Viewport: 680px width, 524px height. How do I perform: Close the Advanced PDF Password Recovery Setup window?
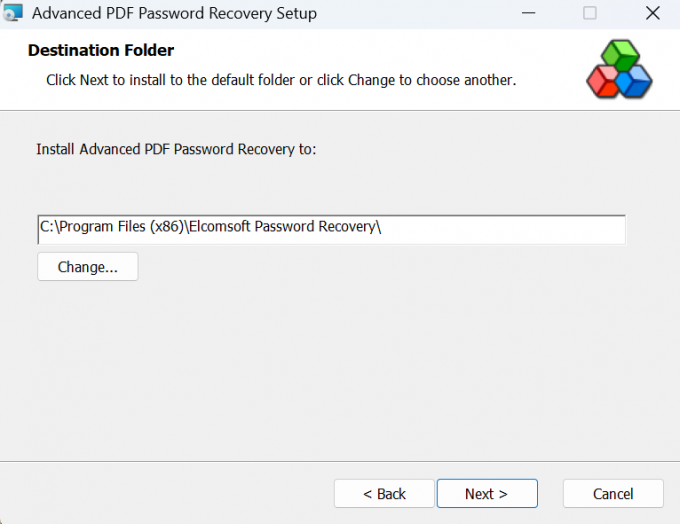click(x=653, y=13)
